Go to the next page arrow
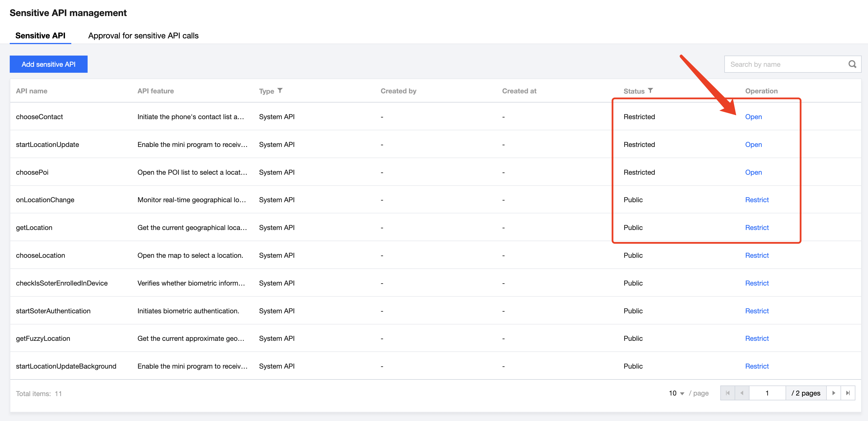 click(834, 393)
